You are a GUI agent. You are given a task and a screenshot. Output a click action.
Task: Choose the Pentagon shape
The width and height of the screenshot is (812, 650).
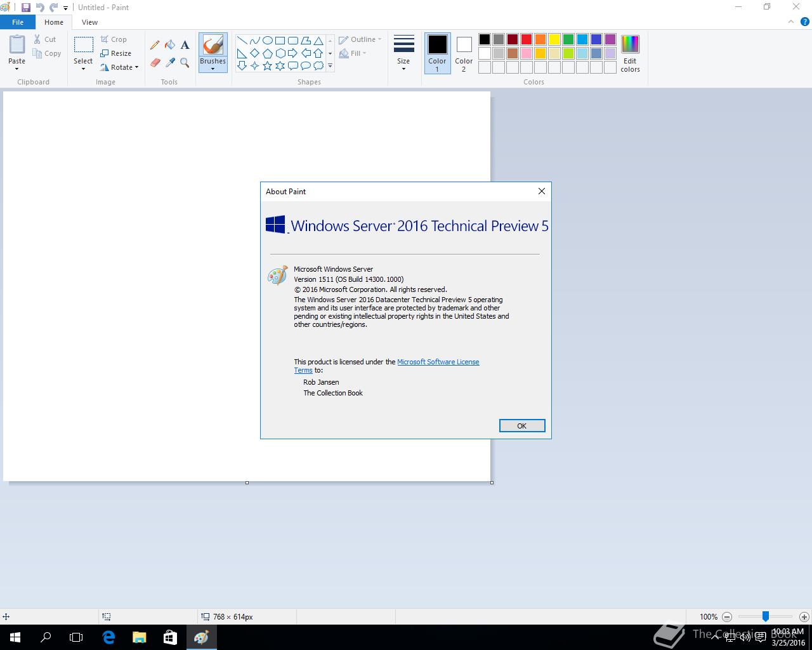[x=267, y=53]
